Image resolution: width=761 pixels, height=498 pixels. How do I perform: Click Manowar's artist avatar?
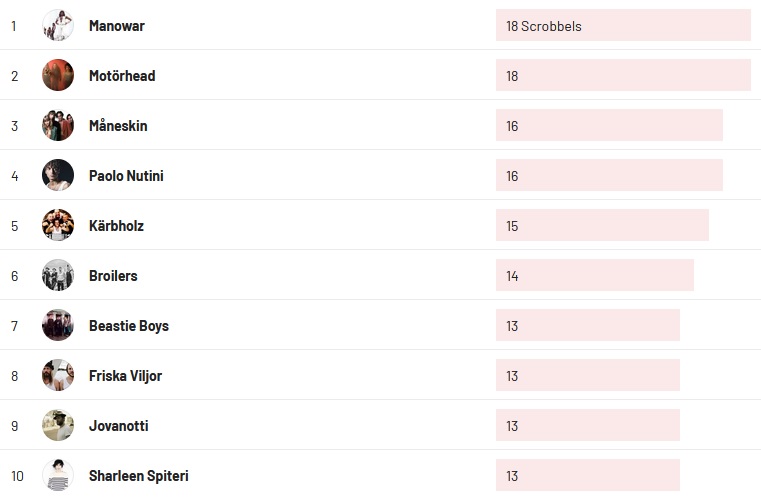[58, 25]
